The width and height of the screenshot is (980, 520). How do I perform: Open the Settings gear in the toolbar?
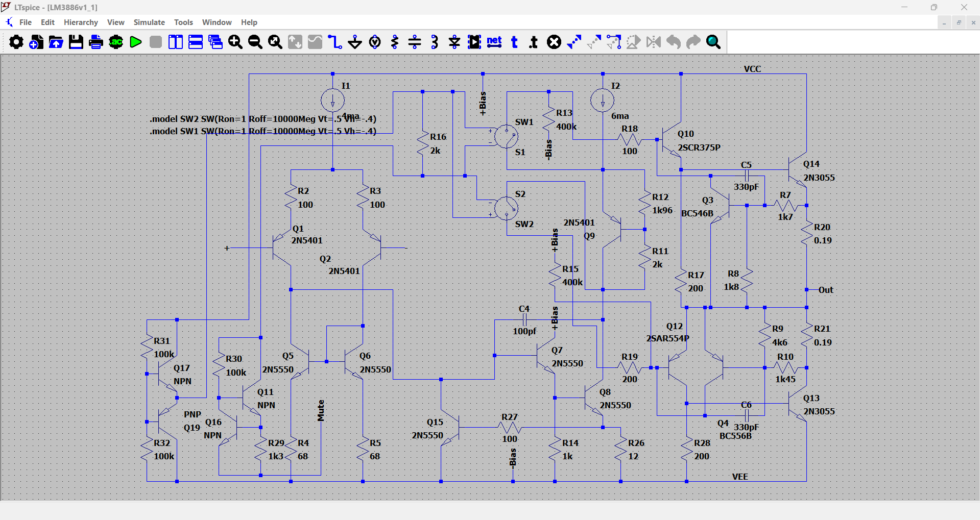pos(16,42)
